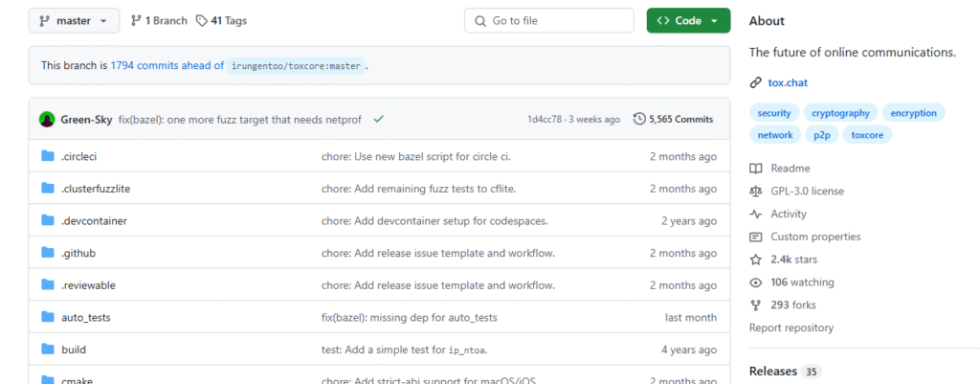980x384 pixels.
Task: Open commit 'Add remaining fuzz tests to cflite'
Action: [418, 189]
